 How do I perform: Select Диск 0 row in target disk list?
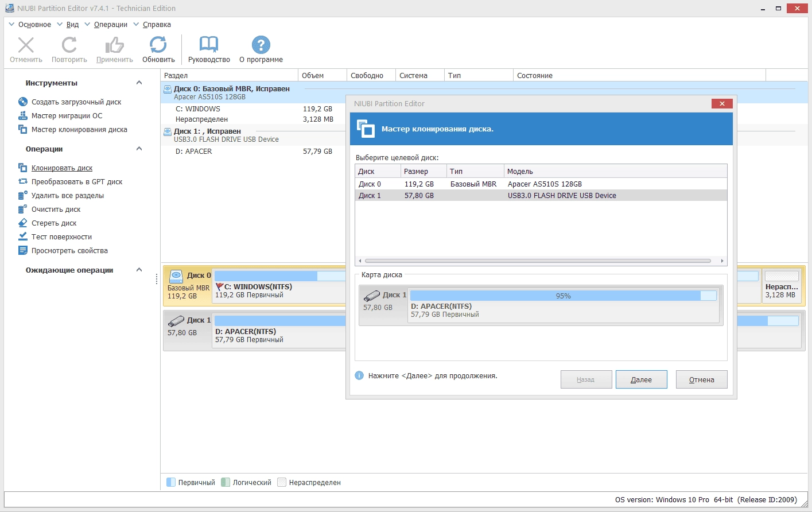point(541,184)
